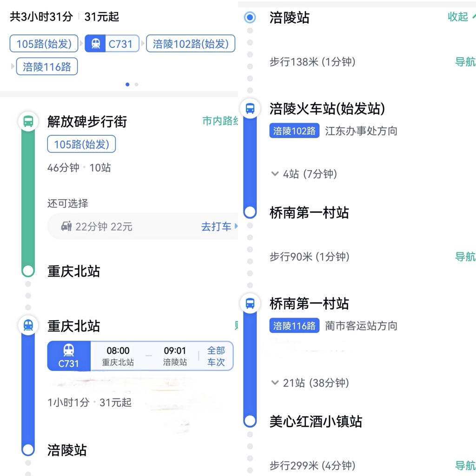Tap the train icon beside 重庆北站

pos(28,325)
